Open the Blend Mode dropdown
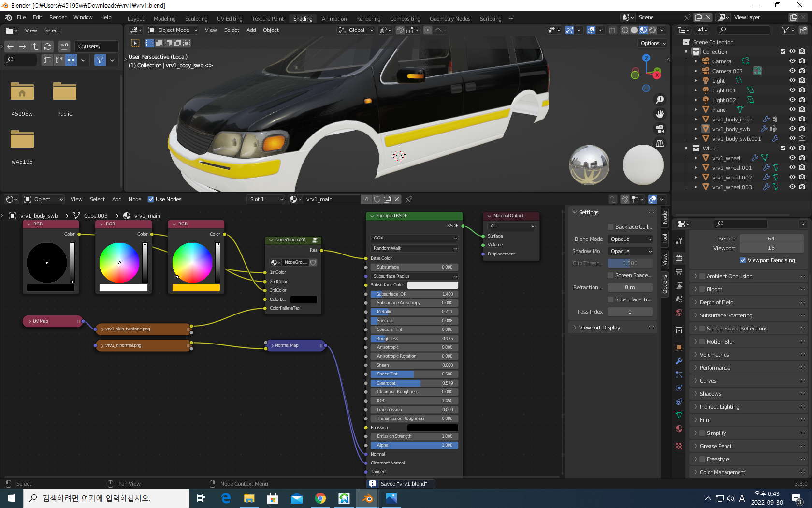812x508 pixels. coord(631,239)
